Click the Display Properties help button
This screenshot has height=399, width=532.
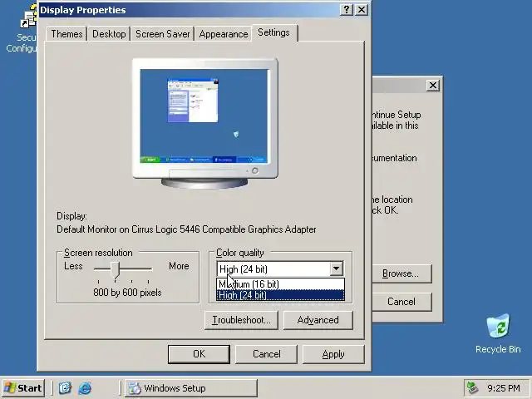click(346, 9)
